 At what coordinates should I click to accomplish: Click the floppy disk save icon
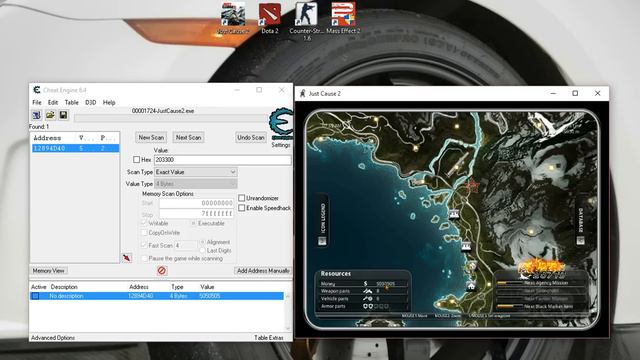(x=63, y=115)
